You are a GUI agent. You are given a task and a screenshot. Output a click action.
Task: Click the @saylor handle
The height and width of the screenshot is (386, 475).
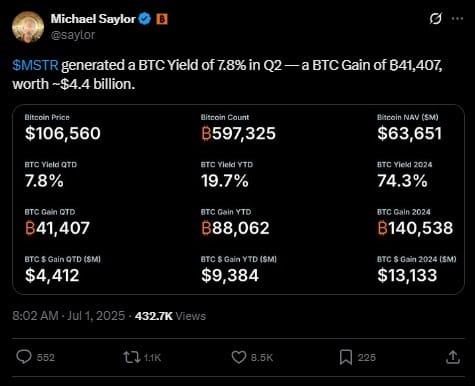click(x=73, y=35)
